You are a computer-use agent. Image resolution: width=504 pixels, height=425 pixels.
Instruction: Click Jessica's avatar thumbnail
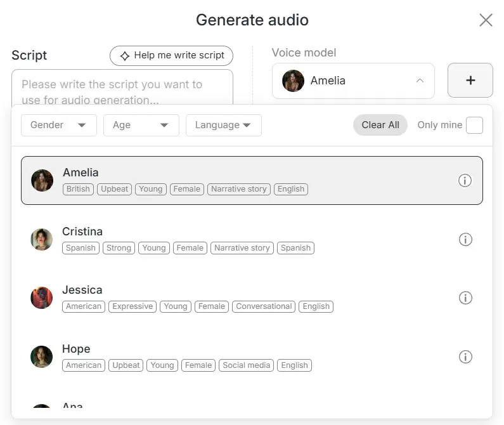pyautogui.click(x=42, y=298)
